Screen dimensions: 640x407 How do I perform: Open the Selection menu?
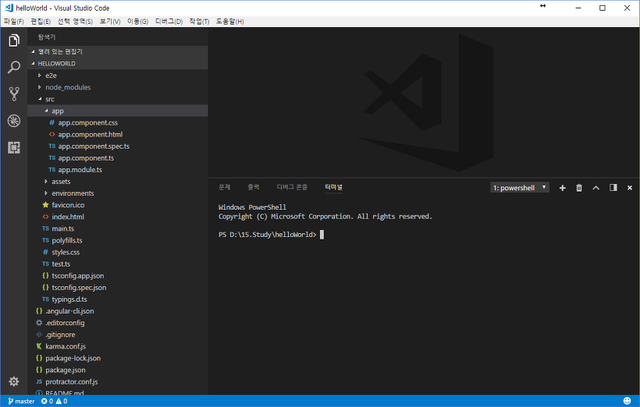[75, 21]
